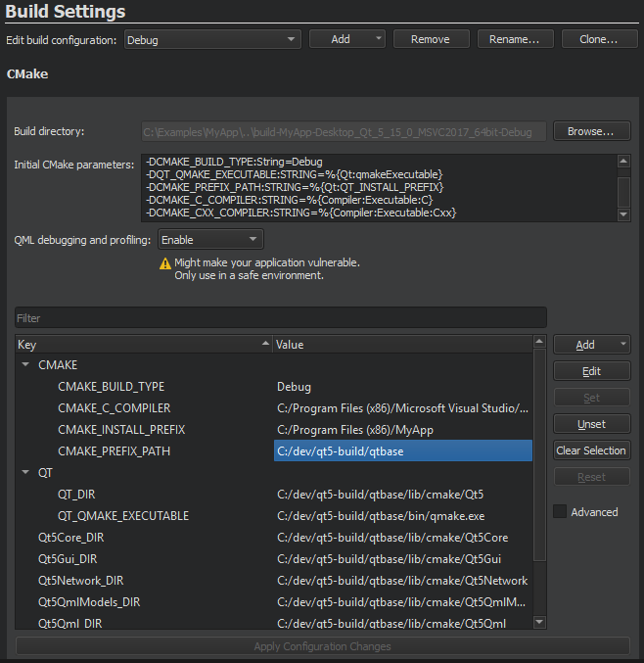Open the Add variable dropdown beside the table
The width and height of the screenshot is (644, 663).
(591, 345)
